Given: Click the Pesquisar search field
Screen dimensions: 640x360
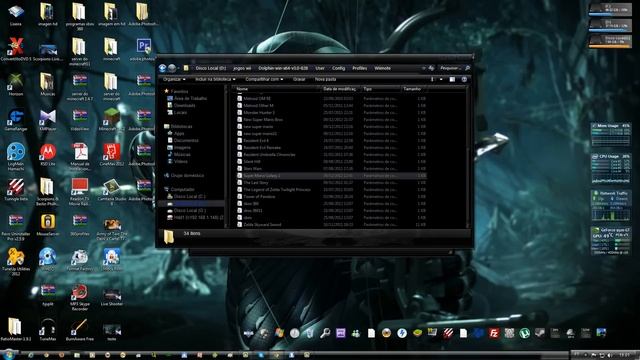Looking at the screenshot, I should 454,68.
